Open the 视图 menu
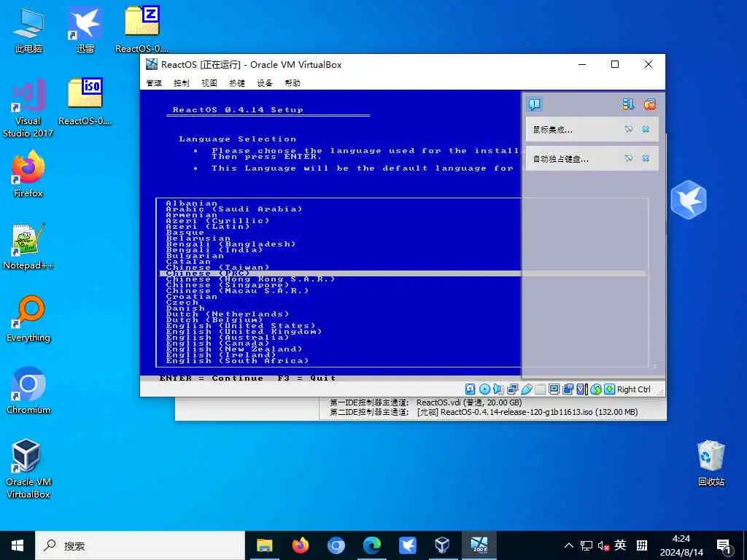Image resolution: width=747 pixels, height=560 pixels. tap(209, 83)
